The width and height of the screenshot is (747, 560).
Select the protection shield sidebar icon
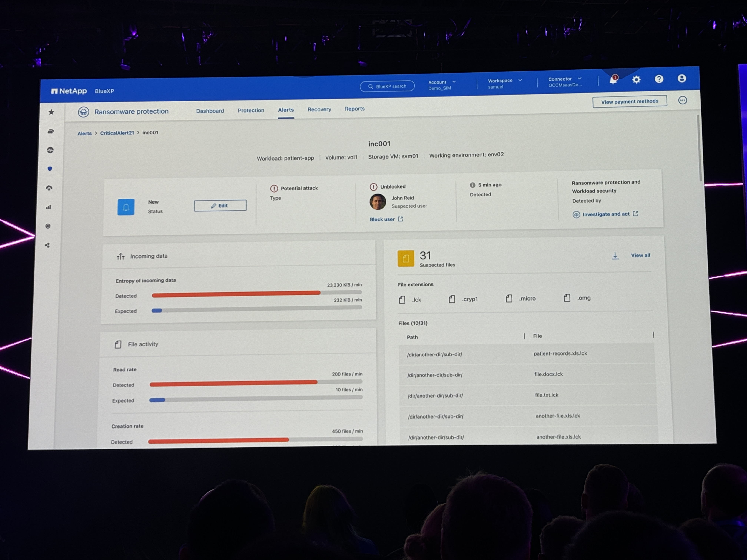coord(50,169)
